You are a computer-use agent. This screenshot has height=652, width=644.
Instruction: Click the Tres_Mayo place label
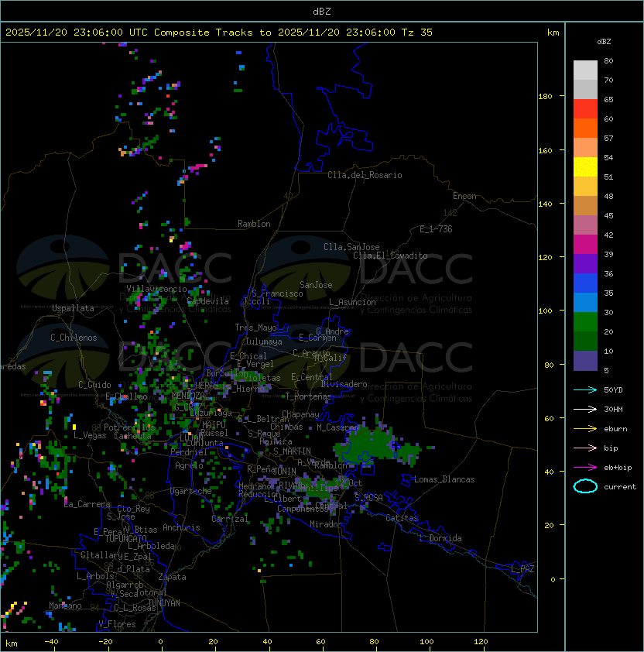[255, 328]
